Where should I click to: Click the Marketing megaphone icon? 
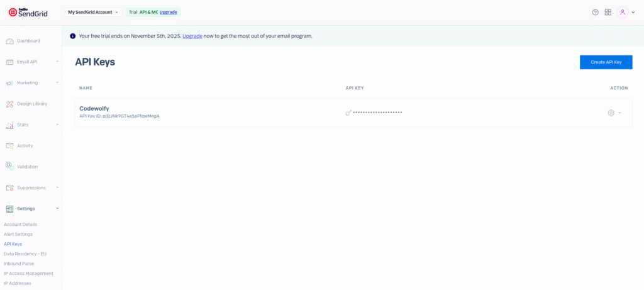pyautogui.click(x=10, y=83)
